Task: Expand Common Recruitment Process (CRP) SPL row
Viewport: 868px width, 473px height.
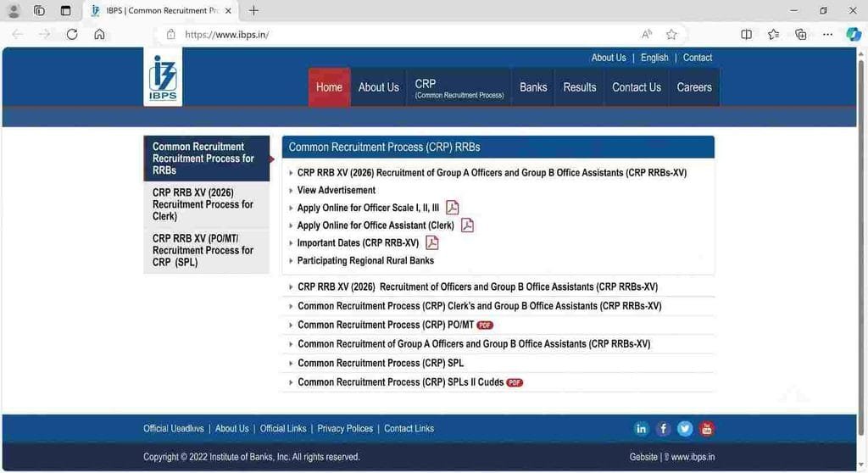Action: (x=498, y=363)
